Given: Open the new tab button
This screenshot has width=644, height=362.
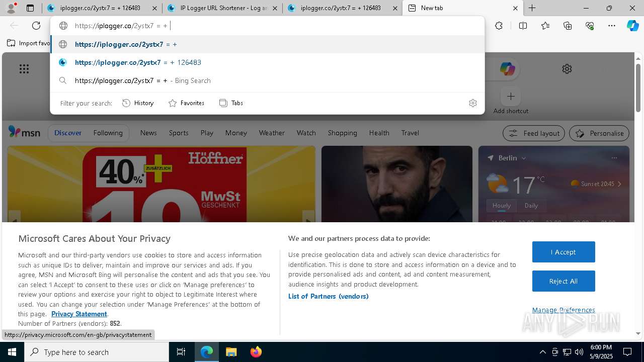Looking at the screenshot, I should point(532,8).
